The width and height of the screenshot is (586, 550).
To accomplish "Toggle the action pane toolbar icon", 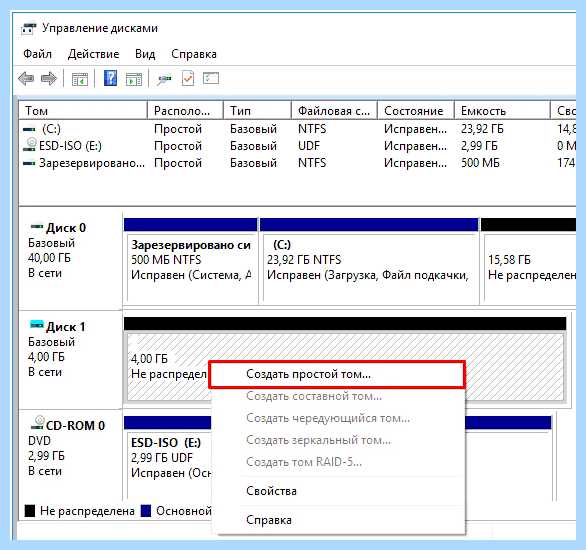I will [x=134, y=79].
